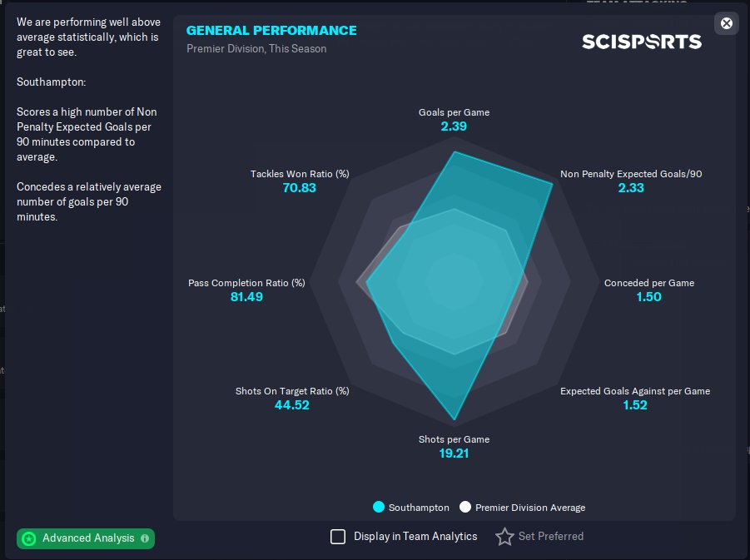The width and height of the screenshot is (750, 560).
Task: Click the Set Preferred label
Action: [550, 537]
